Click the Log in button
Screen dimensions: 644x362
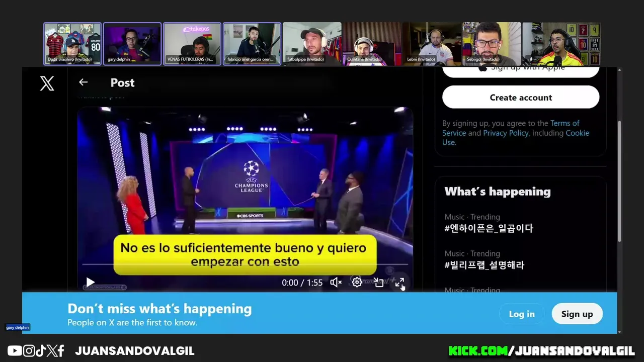(522, 314)
